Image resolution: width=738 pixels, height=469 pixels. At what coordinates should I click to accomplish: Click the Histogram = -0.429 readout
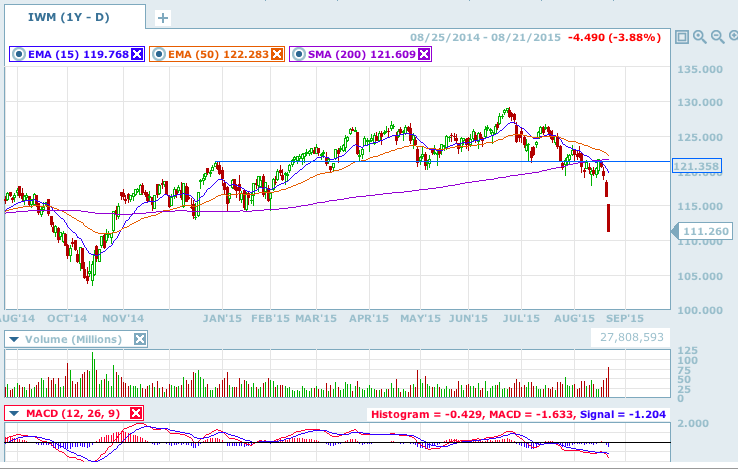click(x=426, y=414)
